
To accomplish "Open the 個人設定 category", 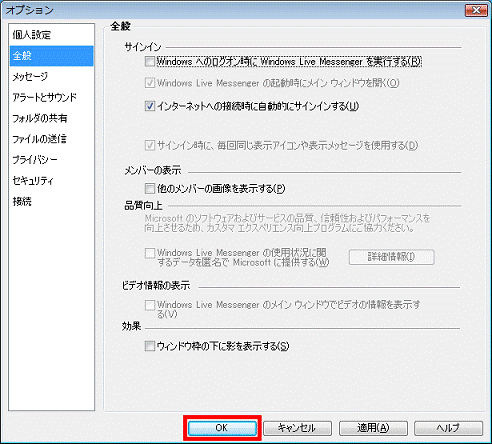I will 51,35.
